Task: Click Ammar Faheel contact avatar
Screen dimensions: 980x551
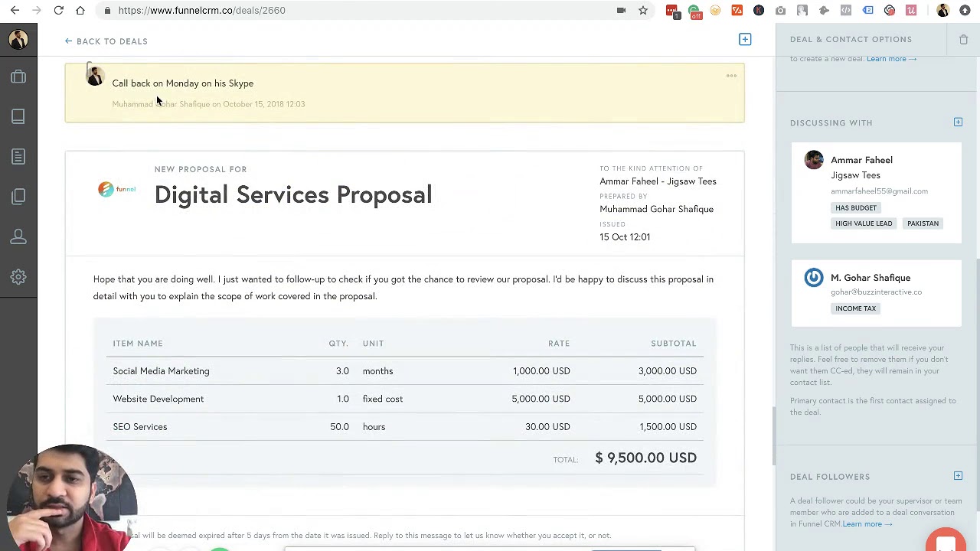Action: click(814, 160)
